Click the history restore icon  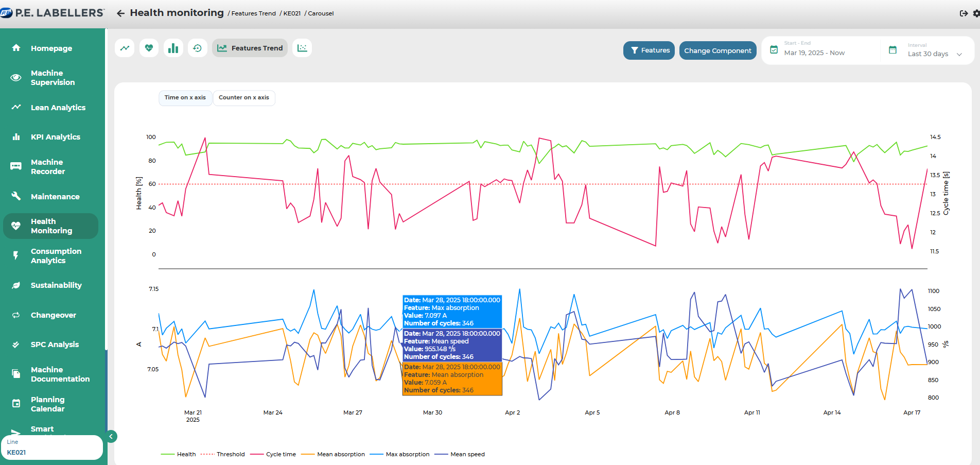tap(198, 48)
